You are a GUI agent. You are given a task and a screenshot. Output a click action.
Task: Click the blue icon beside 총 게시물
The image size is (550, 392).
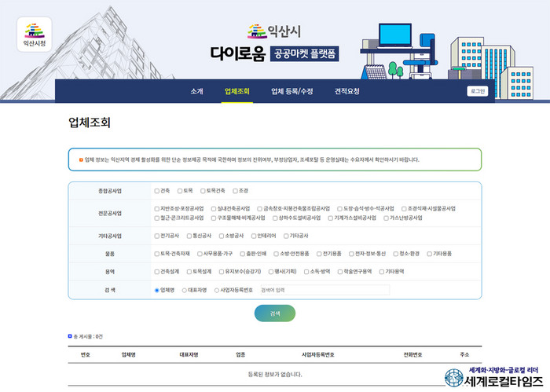(x=69, y=336)
